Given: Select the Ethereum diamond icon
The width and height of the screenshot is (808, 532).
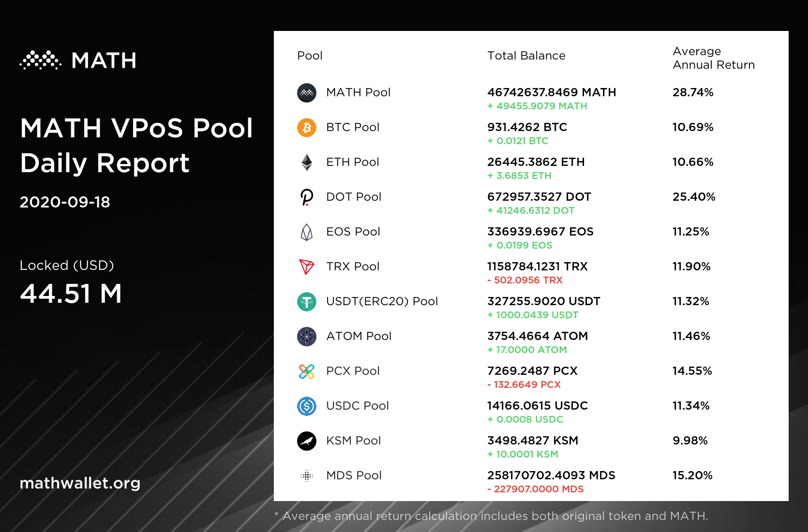Looking at the screenshot, I should pos(306,163).
